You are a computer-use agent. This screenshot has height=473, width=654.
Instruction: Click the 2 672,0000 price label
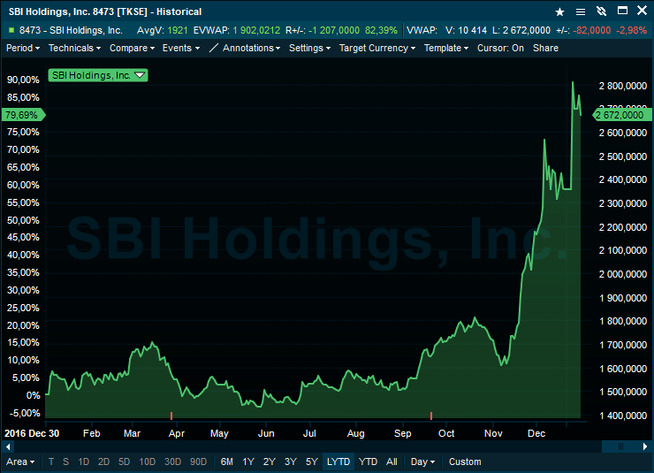tap(620, 115)
